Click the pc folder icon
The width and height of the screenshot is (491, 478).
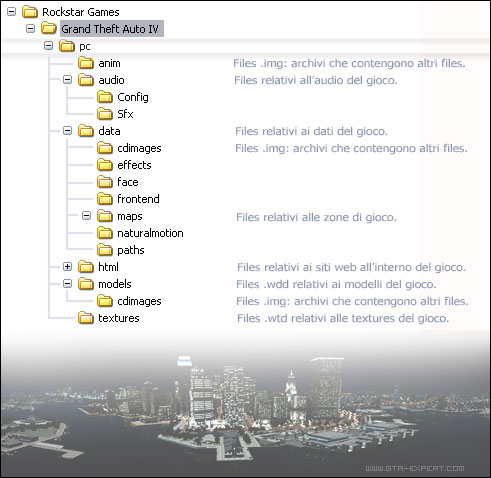point(67,46)
